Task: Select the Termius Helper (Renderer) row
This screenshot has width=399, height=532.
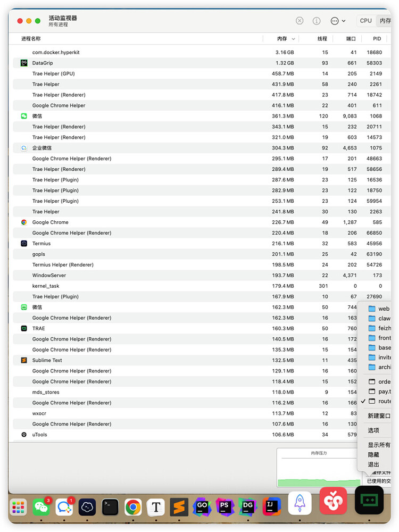Action: pos(202,264)
